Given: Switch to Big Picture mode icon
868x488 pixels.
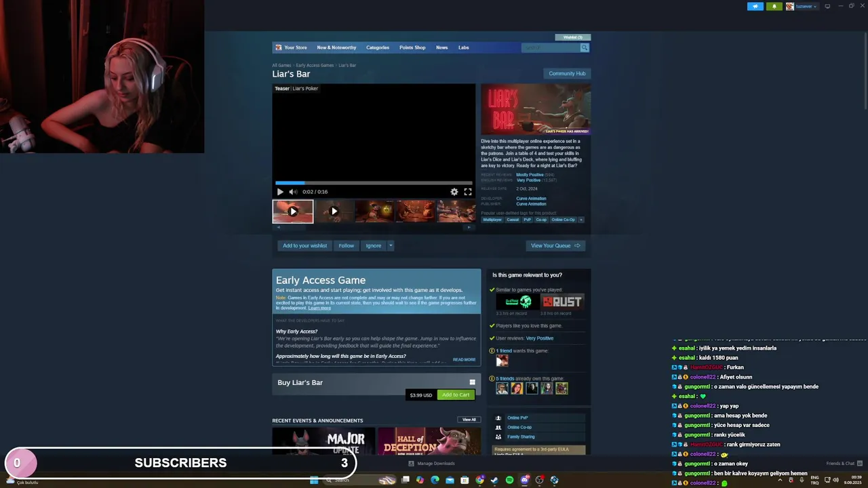Looking at the screenshot, I should pyautogui.click(x=827, y=6).
